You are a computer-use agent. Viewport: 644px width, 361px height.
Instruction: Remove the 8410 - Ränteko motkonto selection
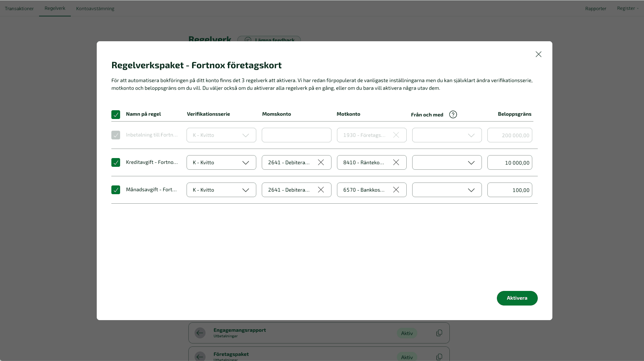click(x=396, y=162)
